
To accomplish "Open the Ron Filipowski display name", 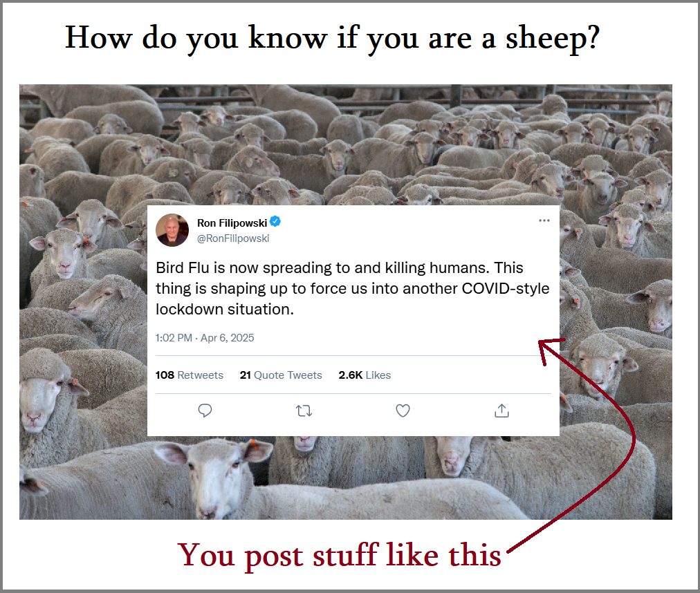I will 232,223.
